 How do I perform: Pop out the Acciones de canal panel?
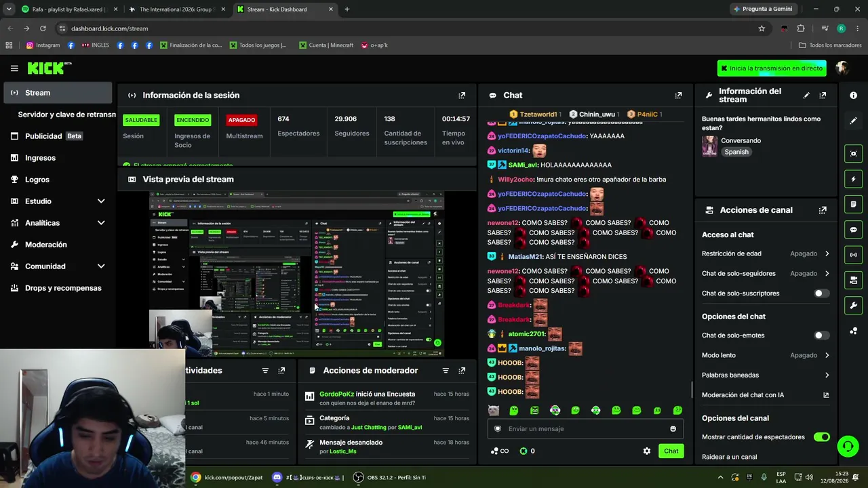[823, 210]
